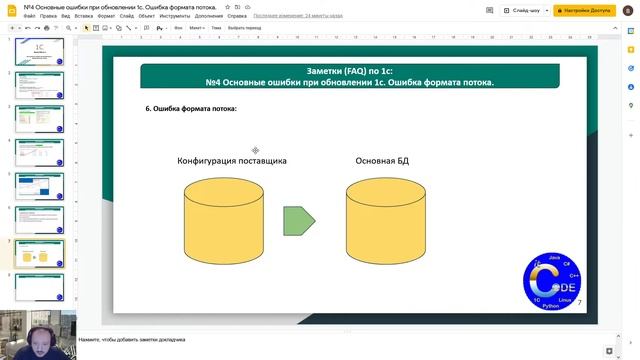Select slide 2 thumbnail in the filmstrip
The height and width of the screenshot is (360, 640).
(x=40, y=85)
